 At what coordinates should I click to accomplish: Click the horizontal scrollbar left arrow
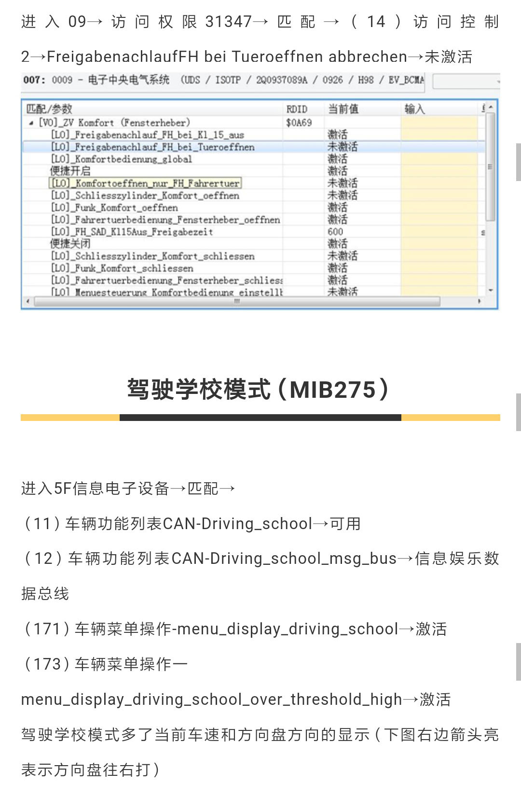click(27, 301)
